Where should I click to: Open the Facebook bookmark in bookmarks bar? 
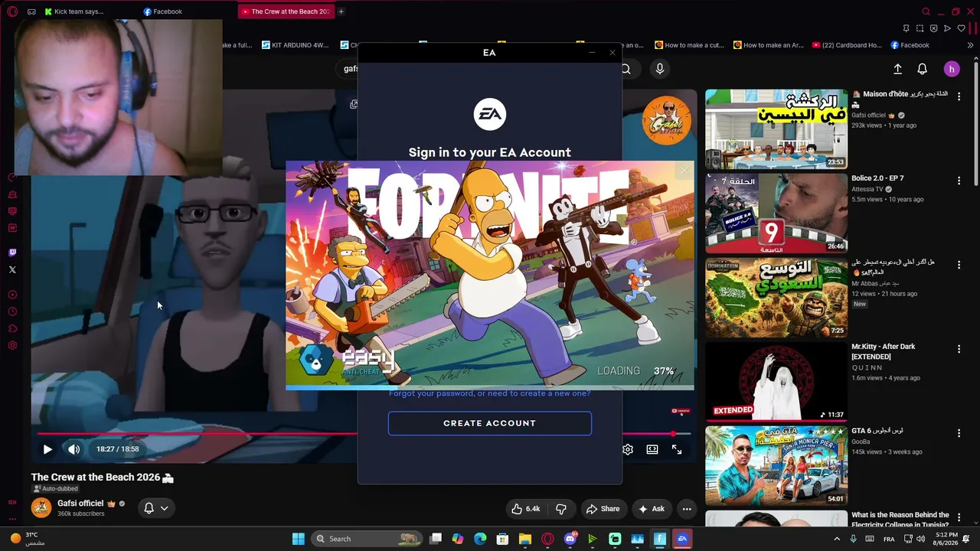pyautogui.click(x=910, y=45)
